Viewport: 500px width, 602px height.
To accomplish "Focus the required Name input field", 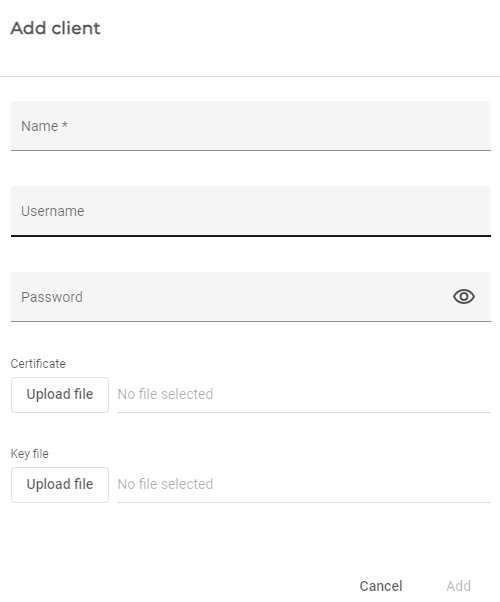I will click(x=251, y=126).
